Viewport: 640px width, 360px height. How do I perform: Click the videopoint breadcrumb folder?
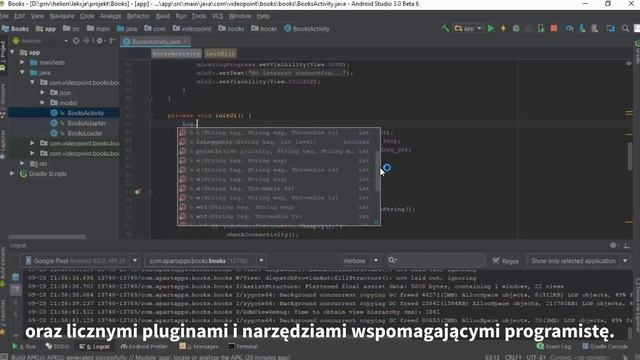point(192,29)
